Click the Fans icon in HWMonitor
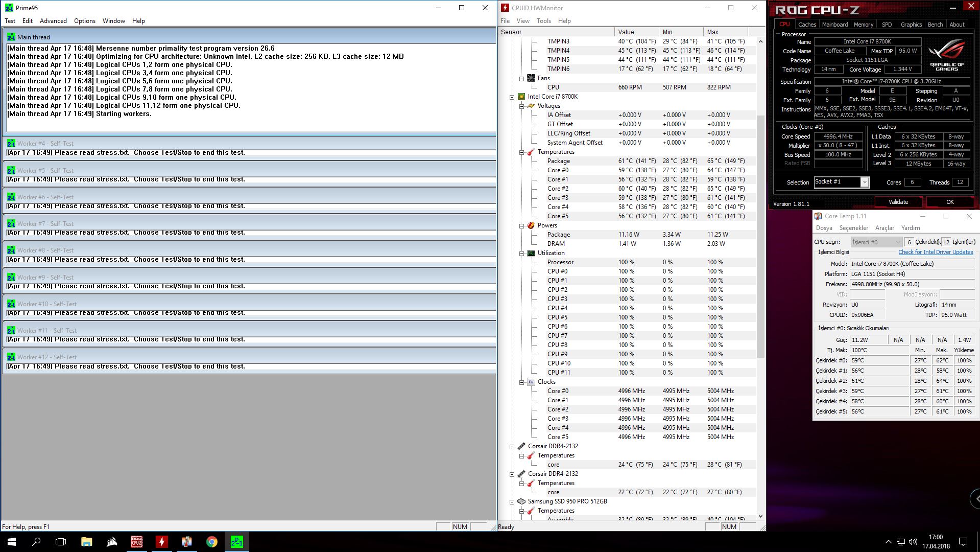980x552 pixels. [x=531, y=78]
